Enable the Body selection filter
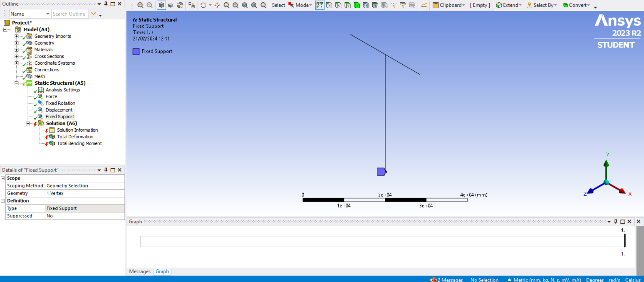This screenshot has width=644, height=282. click(357, 5)
